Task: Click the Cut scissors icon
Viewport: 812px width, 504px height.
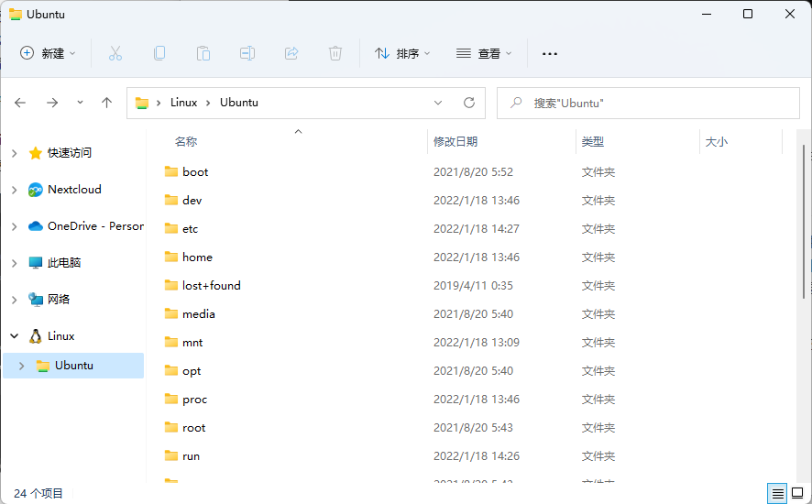Action: [115, 53]
